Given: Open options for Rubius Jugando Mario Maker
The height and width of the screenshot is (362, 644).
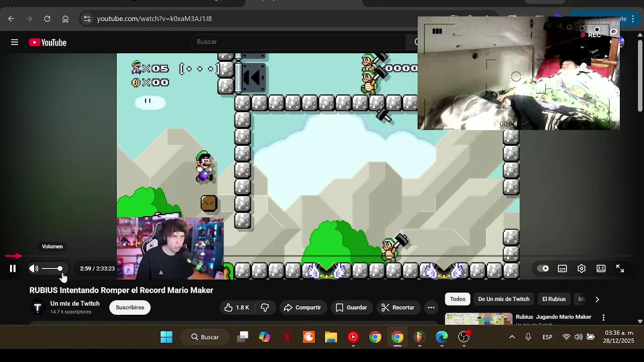Looking at the screenshot, I should 603,317.
